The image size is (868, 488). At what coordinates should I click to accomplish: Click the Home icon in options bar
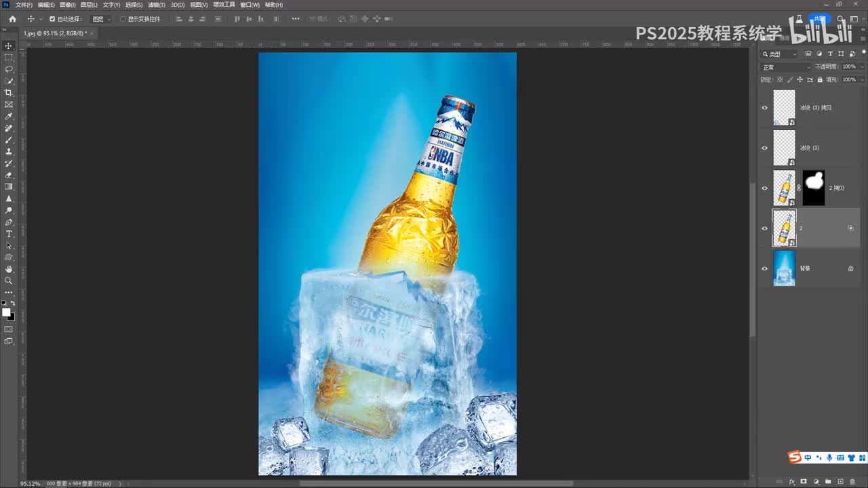point(12,19)
